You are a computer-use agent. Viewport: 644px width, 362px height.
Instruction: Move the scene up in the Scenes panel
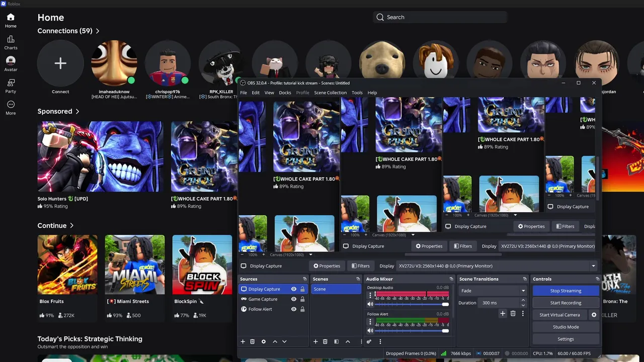click(x=348, y=341)
